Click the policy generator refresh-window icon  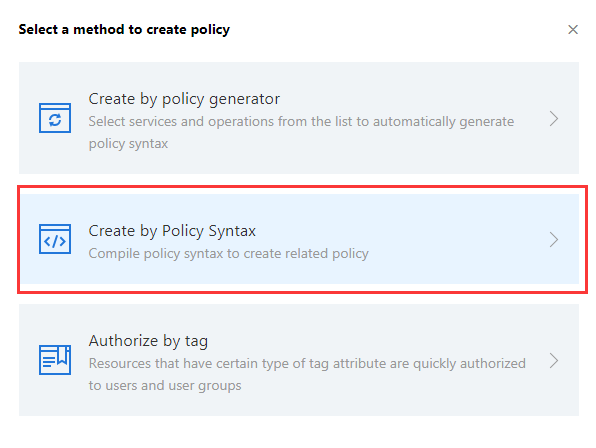pyautogui.click(x=55, y=118)
